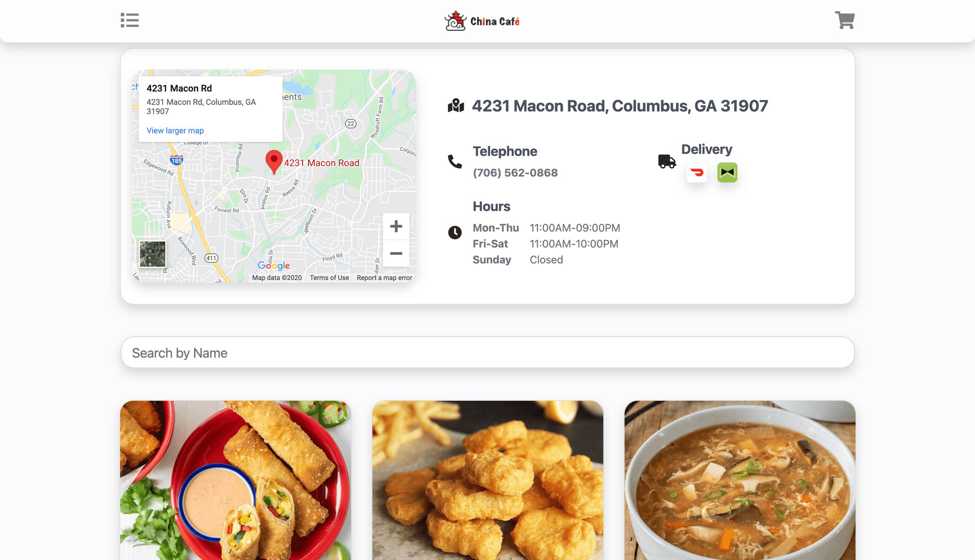This screenshot has height=560, width=975.
Task: Open the DoorDash delivery icon
Action: tap(697, 173)
